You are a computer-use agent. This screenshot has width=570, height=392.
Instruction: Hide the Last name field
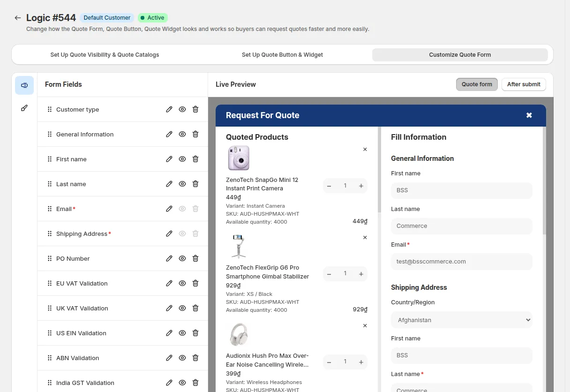[182, 184]
